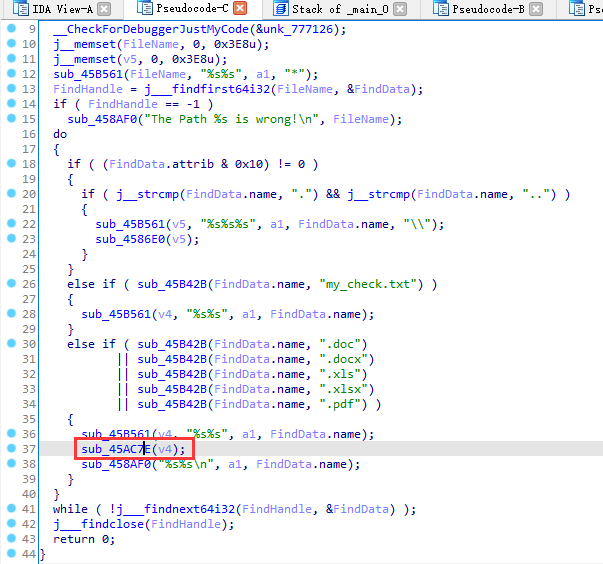Close the Pseudocode-C tab
Image resolution: width=603 pixels, height=564 pixels.
(x=240, y=8)
